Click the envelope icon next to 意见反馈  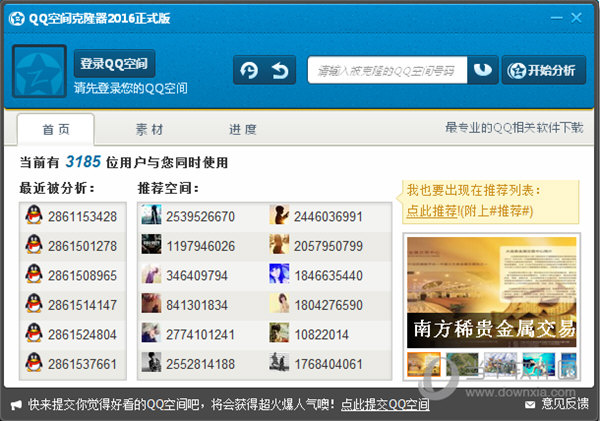tap(528, 405)
